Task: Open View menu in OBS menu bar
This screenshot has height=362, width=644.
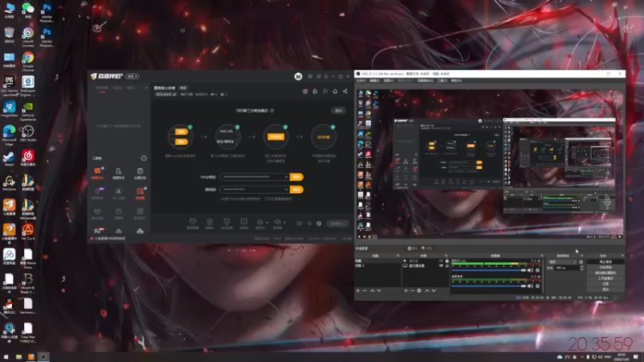Action: [x=388, y=80]
